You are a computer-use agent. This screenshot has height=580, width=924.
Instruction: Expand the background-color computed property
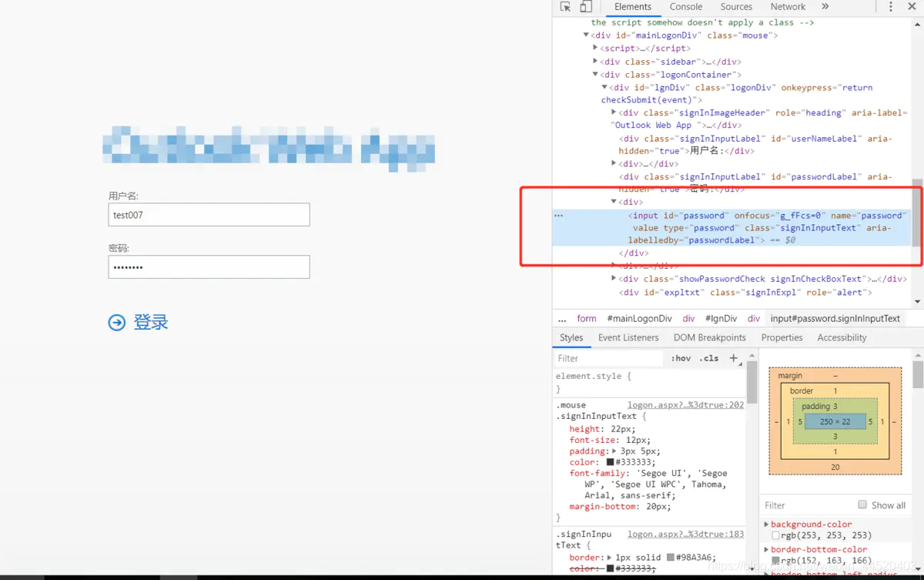pyautogui.click(x=765, y=524)
